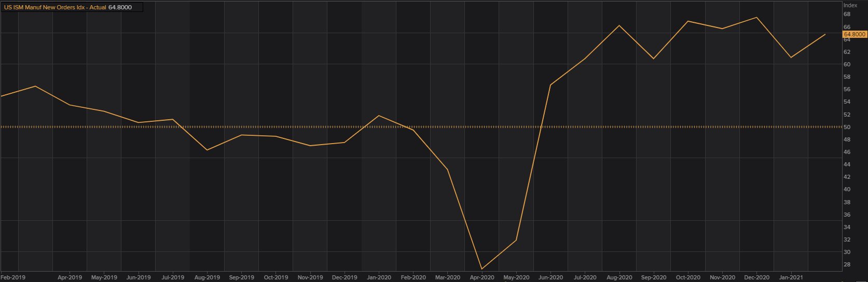The image size is (868, 282).
Task: Click the Jan-2020 date label
Action: (379, 277)
